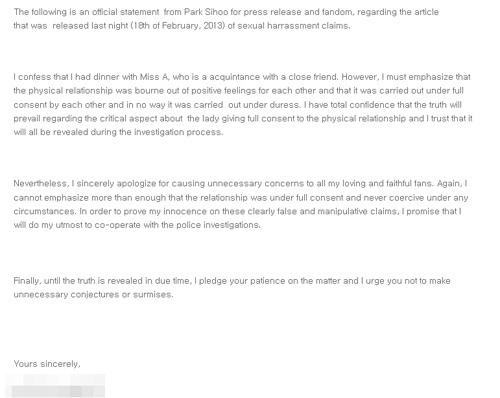The image size is (500, 398).
Task: Click the word 'duress' in second paragraph
Action: pyautogui.click(x=284, y=105)
